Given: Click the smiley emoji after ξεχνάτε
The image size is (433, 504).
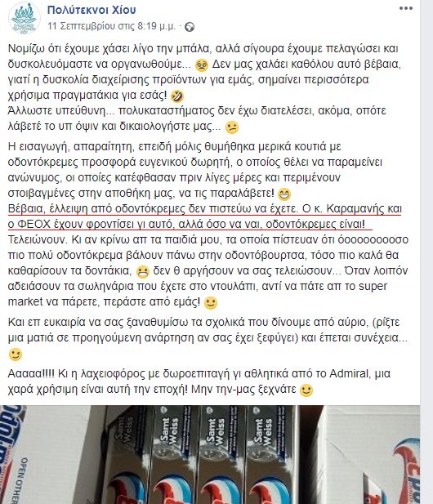Looking at the screenshot, I should click(306, 390).
